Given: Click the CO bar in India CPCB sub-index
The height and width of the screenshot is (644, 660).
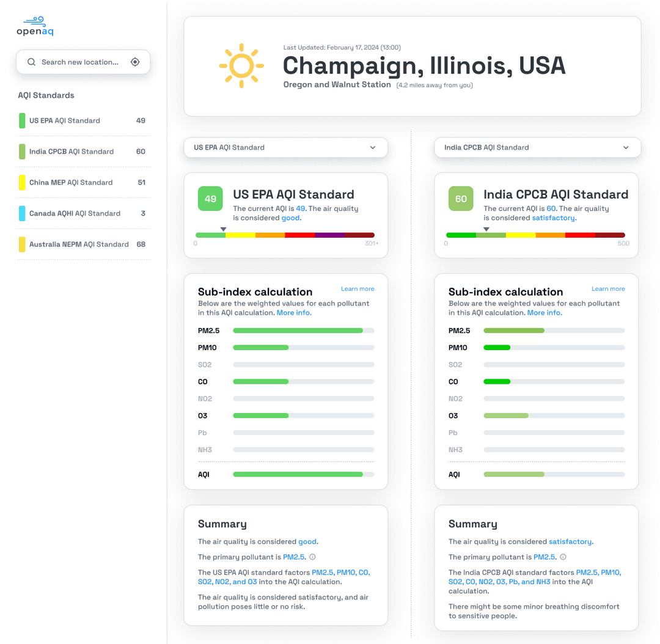Looking at the screenshot, I should (554, 382).
